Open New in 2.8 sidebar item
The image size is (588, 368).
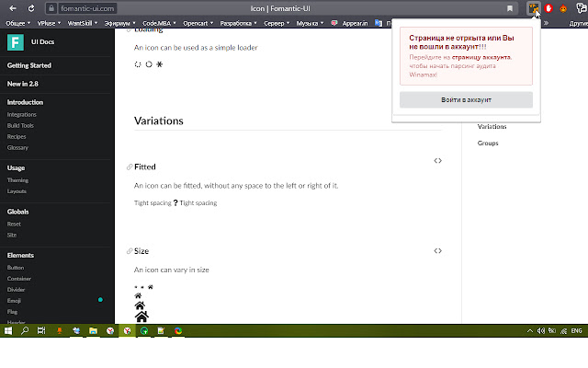coord(22,84)
